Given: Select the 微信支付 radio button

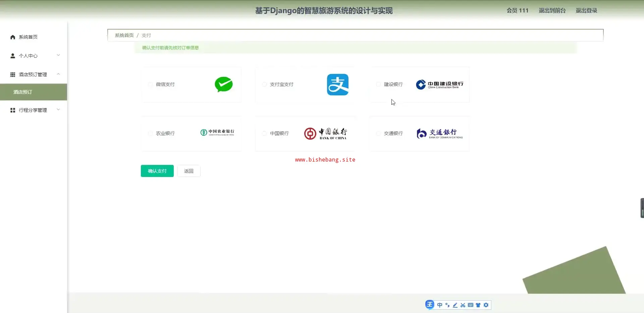Looking at the screenshot, I should 150,84.
